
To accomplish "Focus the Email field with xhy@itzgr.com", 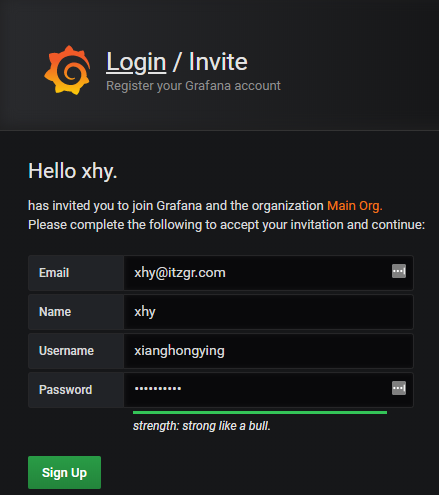I will pyautogui.click(x=268, y=273).
